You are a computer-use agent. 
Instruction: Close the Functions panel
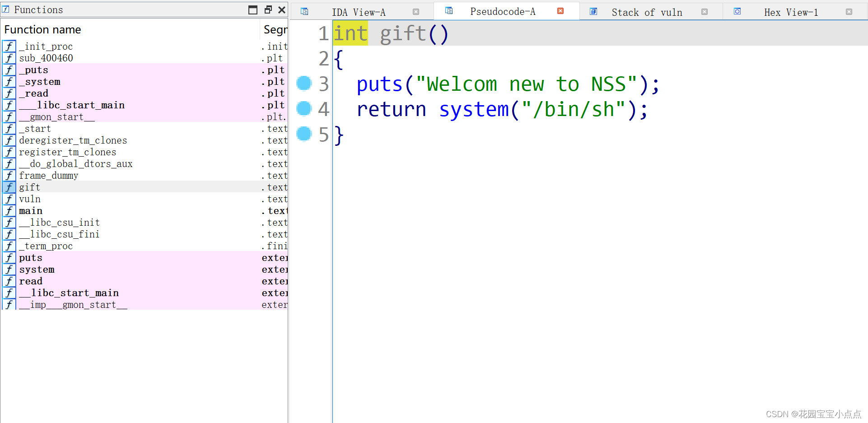click(x=282, y=10)
